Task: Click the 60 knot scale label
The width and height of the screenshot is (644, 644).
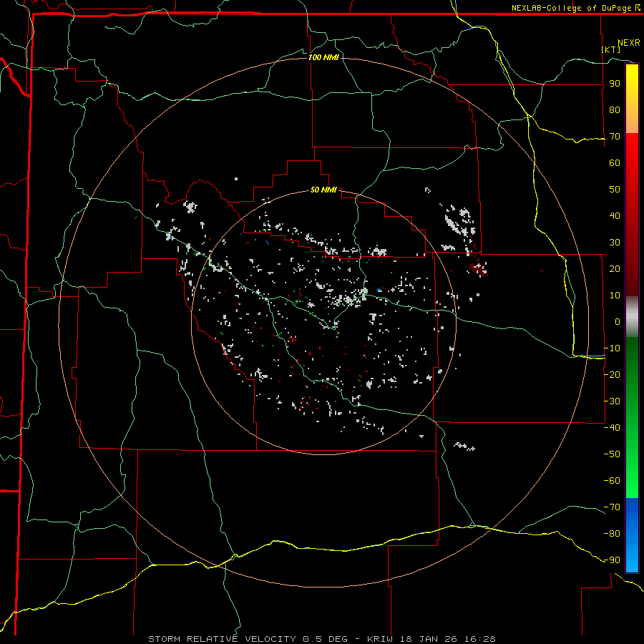Action: pos(615,163)
